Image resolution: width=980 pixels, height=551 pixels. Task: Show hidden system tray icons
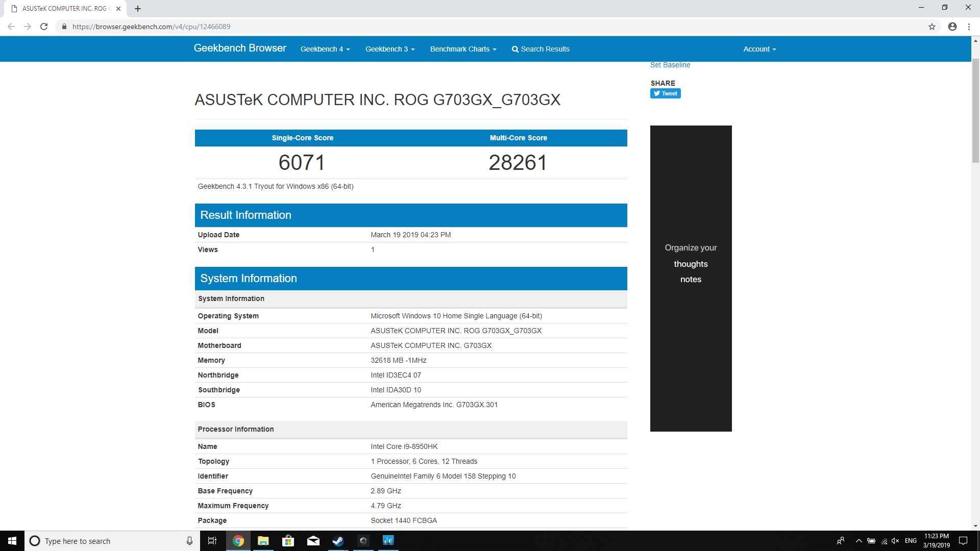(x=859, y=541)
